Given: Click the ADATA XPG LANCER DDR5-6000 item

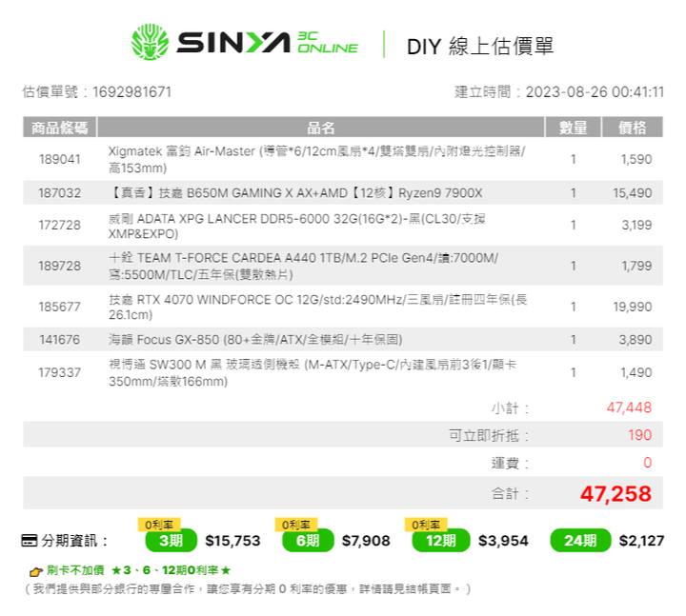Looking at the screenshot, I should click(296, 226).
